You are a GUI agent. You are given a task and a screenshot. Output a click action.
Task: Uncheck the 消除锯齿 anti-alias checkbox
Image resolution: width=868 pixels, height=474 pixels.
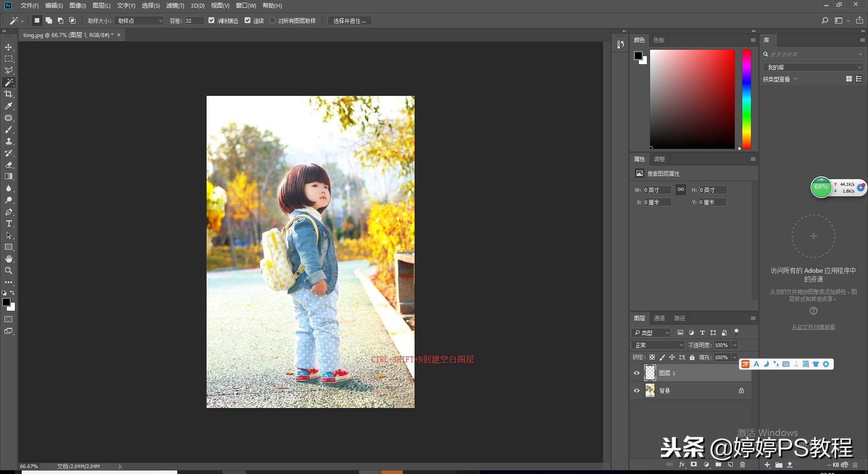pos(211,20)
